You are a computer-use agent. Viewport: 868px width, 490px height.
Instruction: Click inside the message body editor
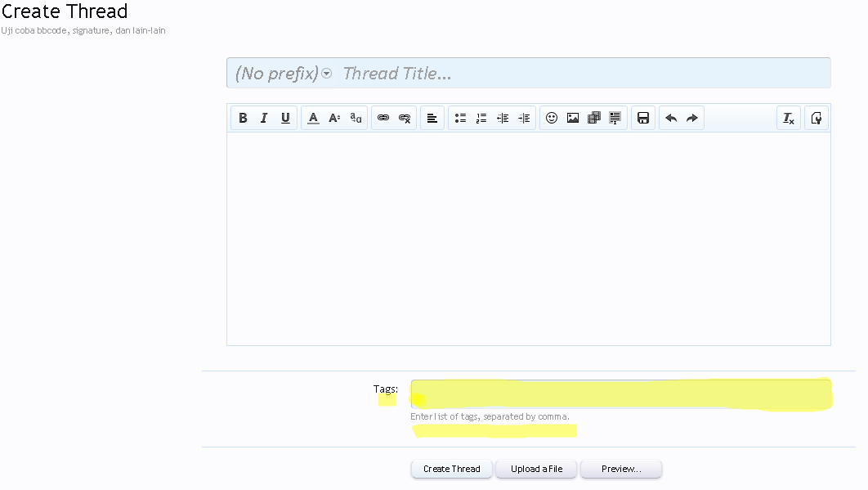point(529,238)
